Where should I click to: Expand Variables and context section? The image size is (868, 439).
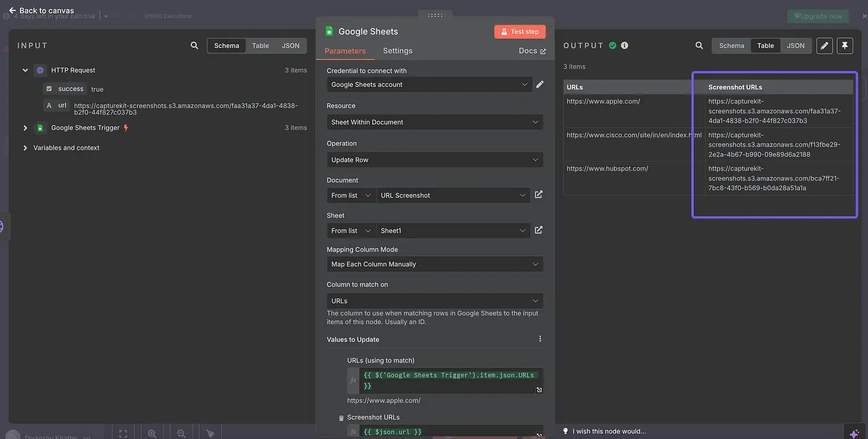pos(25,148)
